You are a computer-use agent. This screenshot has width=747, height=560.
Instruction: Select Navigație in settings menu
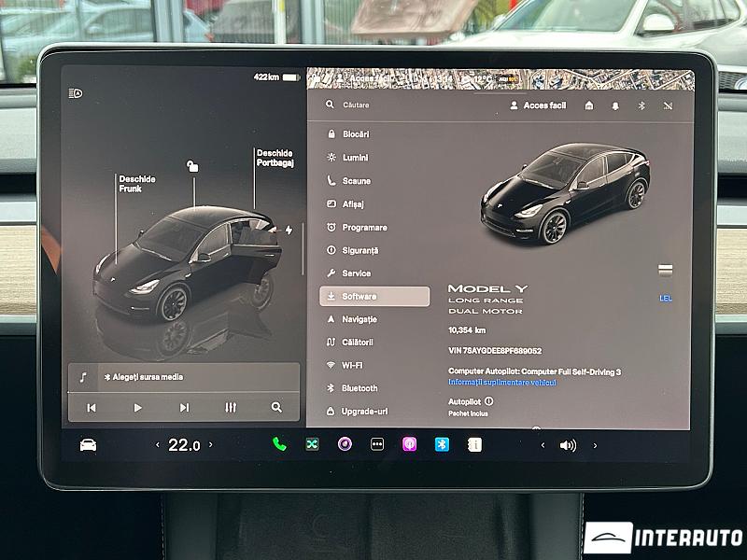(x=359, y=319)
